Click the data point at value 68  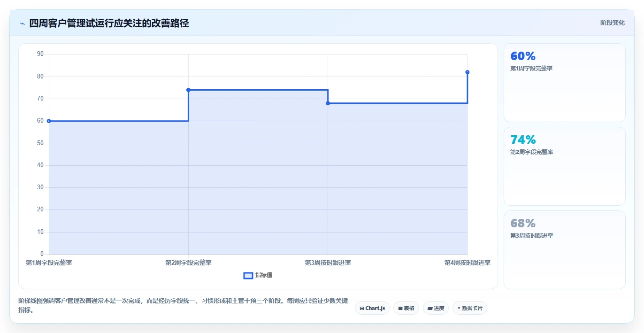328,103
